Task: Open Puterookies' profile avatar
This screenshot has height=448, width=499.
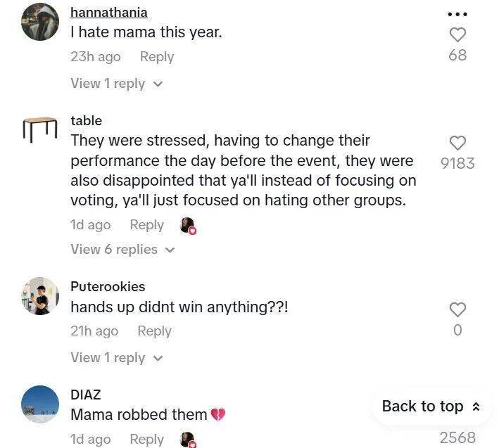Action: (40, 295)
